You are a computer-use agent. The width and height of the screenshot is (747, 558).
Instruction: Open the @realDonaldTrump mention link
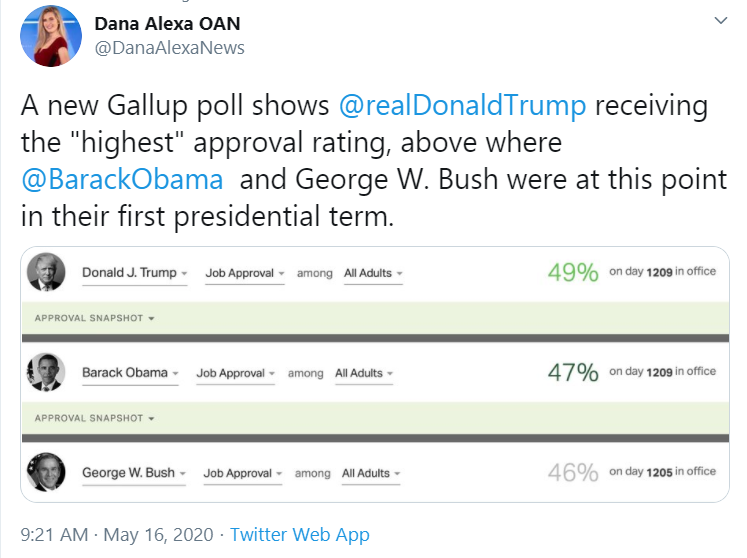coord(463,107)
